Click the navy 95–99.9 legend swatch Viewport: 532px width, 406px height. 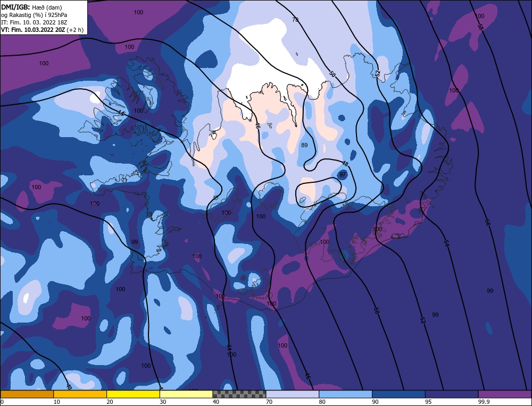click(452, 394)
